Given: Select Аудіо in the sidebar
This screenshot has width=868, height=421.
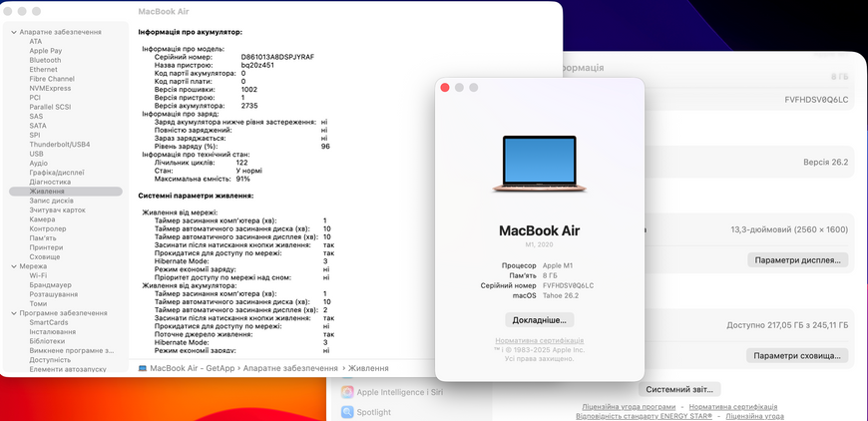Looking at the screenshot, I should pos(38,164).
